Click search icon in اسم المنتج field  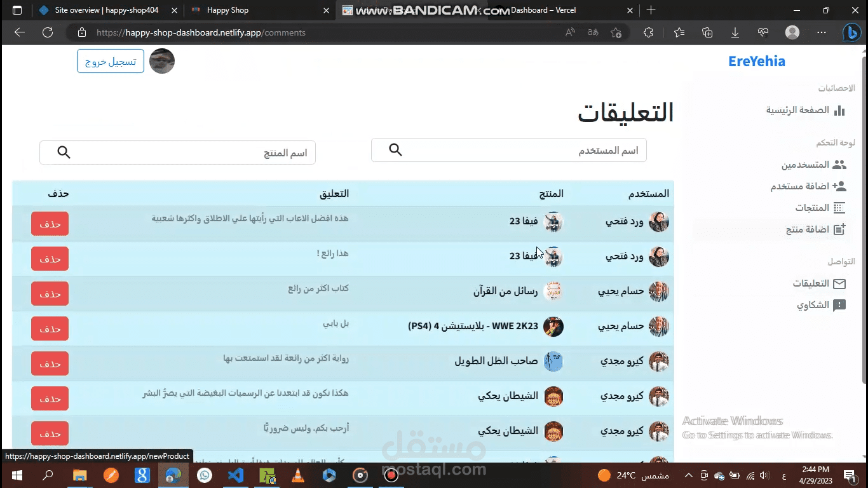pos(64,152)
